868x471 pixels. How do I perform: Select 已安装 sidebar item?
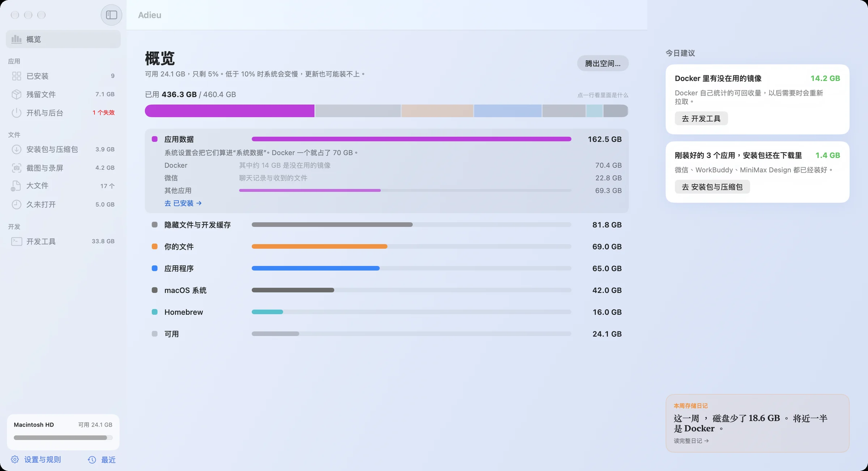(63, 76)
